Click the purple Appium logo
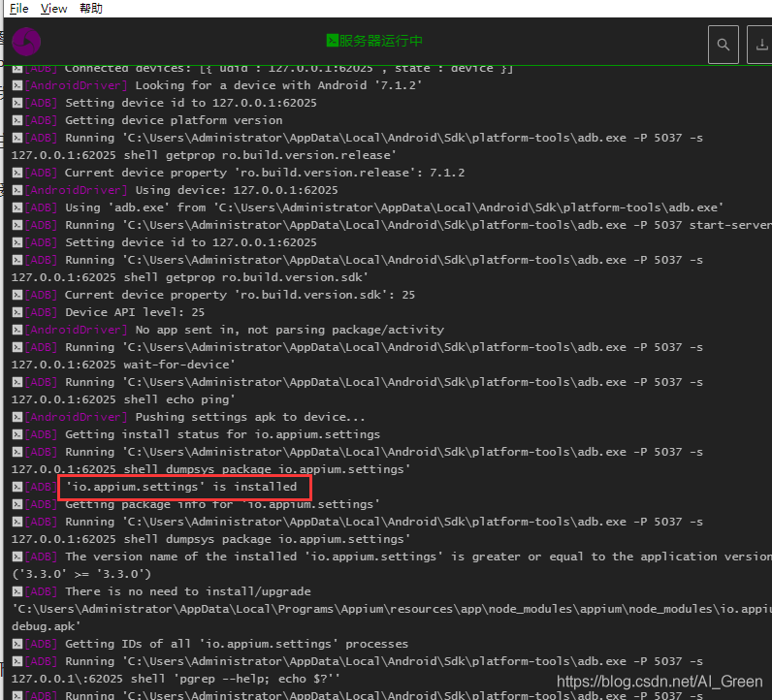This screenshot has height=700, width=772. coord(26,42)
